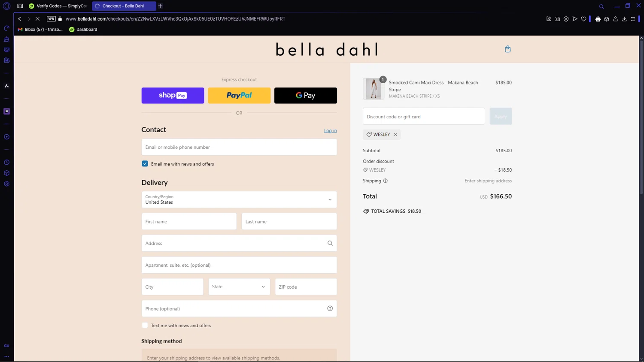This screenshot has width=644, height=362.
Task: Click the address search magnifier icon
Action: click(330, 243)
